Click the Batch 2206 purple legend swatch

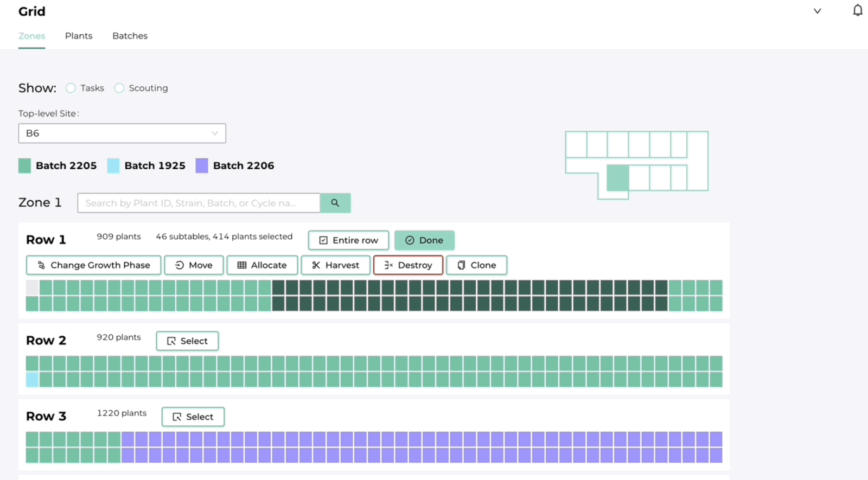[202, 166]
